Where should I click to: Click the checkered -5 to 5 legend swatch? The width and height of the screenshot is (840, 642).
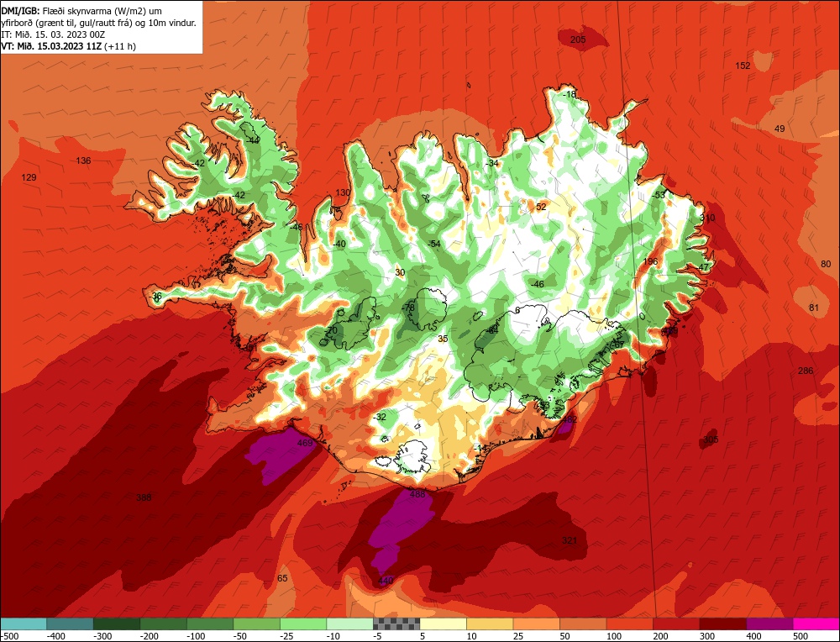(x=396, y=624)
